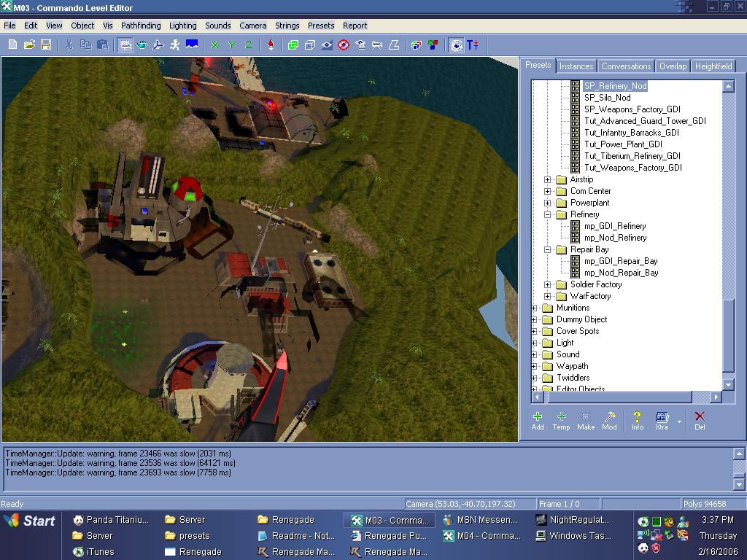
Task: Toggle the pressed eye icon in toolbar
Action: [x=456, y=45]
